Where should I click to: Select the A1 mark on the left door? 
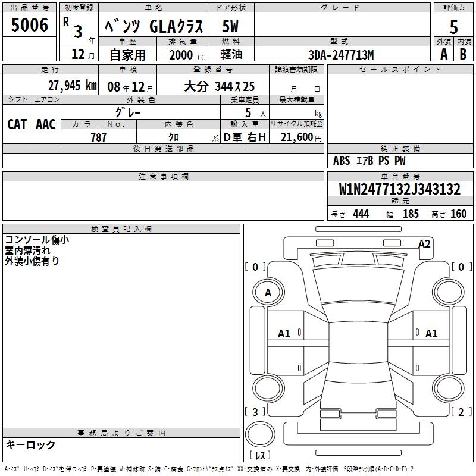click(x=284, y=334)
